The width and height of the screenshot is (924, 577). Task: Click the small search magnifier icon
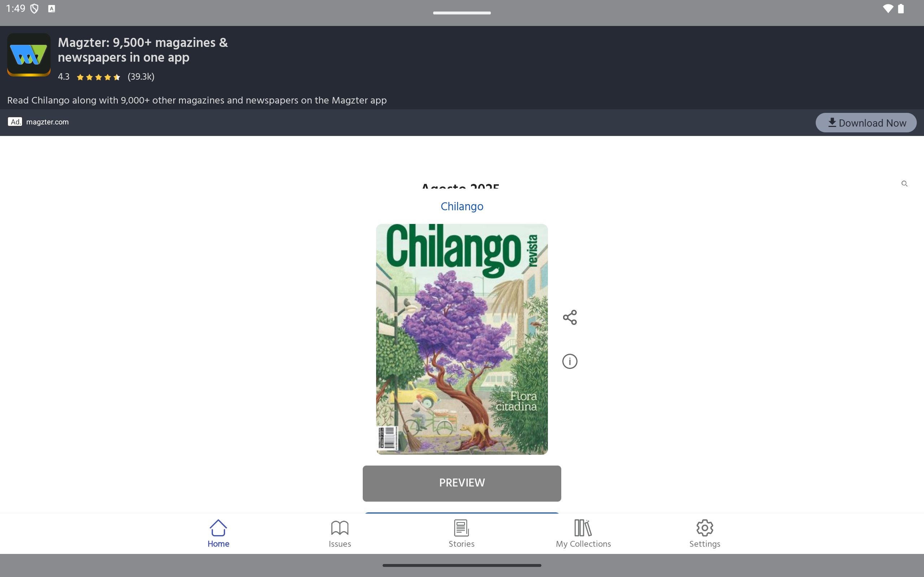(904, 184)
